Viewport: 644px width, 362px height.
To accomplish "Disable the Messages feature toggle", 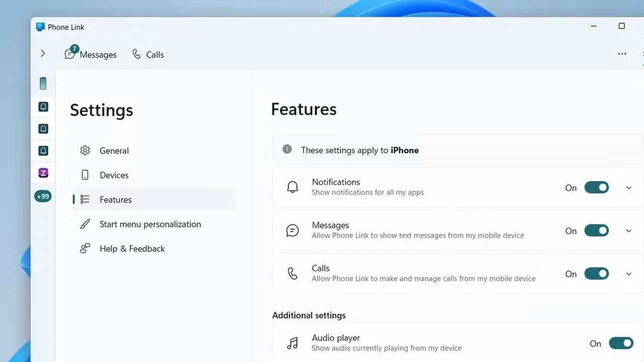I will (x=596, y=231).
